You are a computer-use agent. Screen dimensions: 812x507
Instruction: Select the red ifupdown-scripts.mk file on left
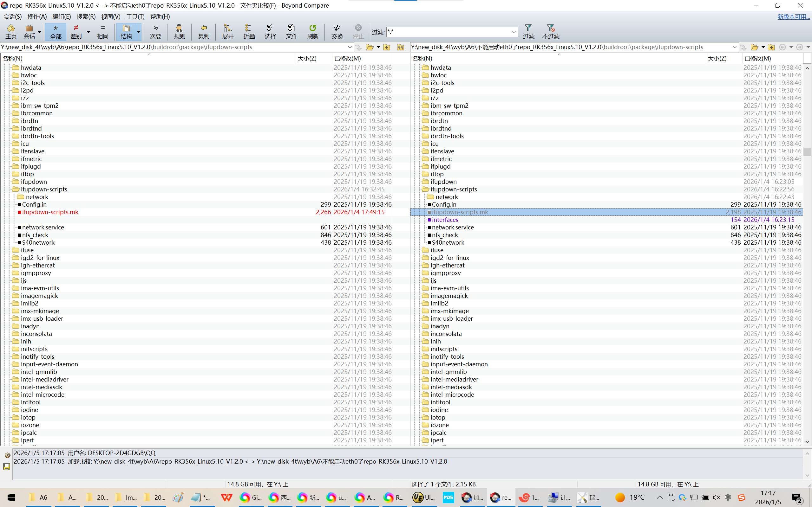[x=50, y=212]
